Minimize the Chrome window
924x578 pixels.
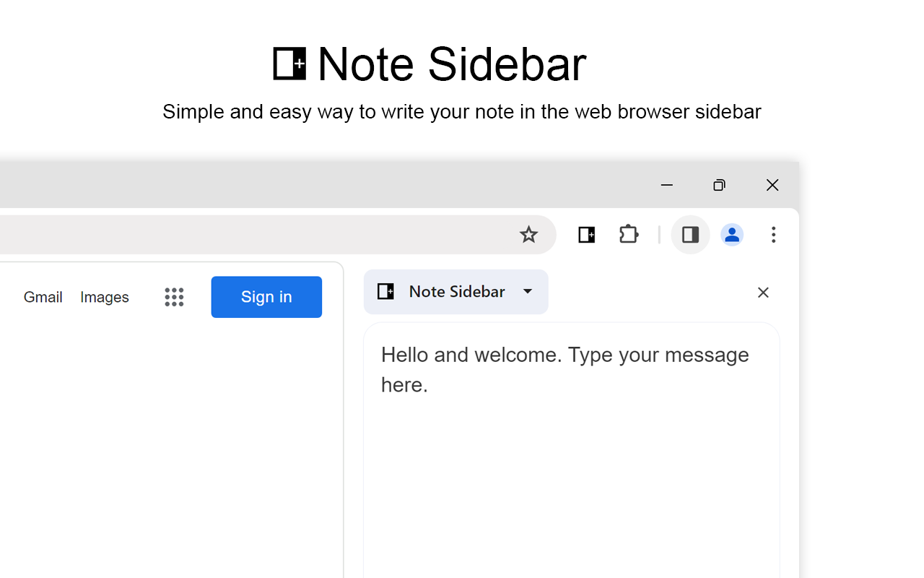coord(666,185)
